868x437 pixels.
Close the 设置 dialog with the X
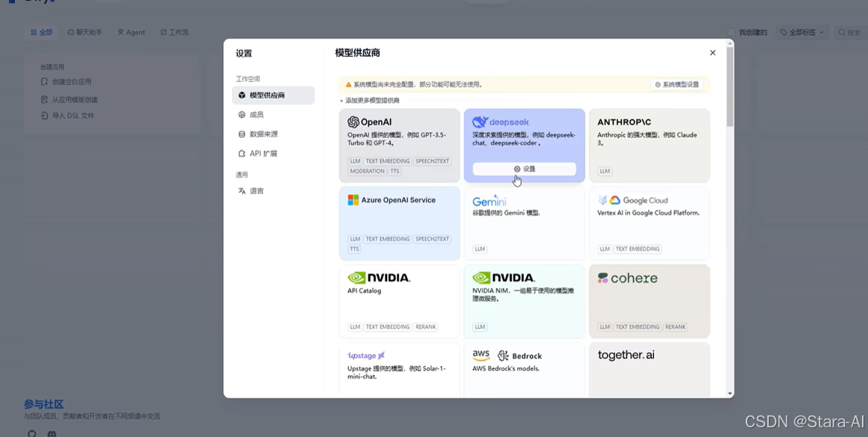point(712,53)
